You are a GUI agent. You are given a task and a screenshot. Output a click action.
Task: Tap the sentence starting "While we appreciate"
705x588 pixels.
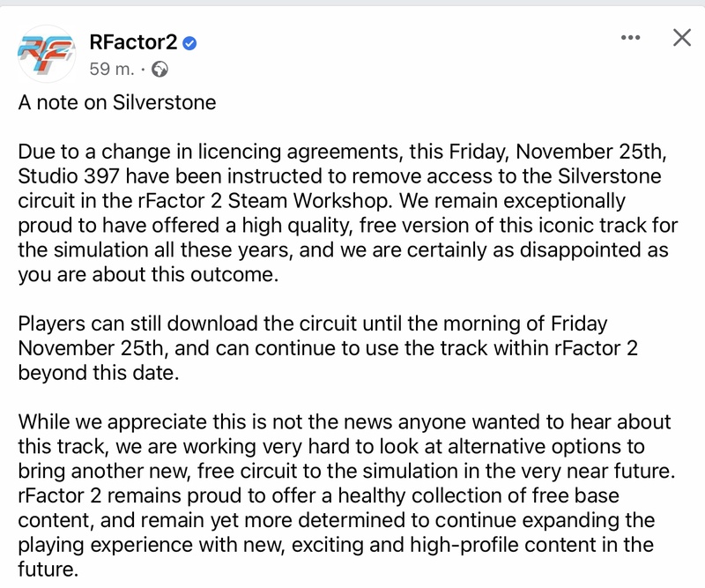(344, 421)
